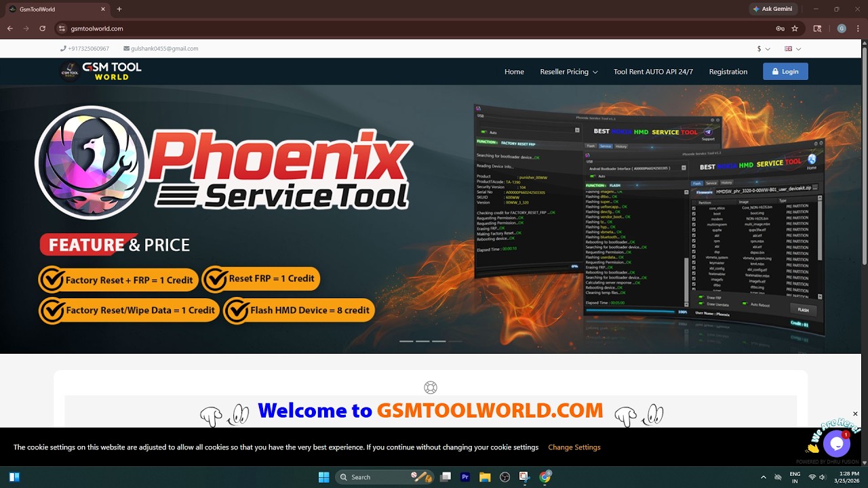Open the Chrome profile avatar

842,28
